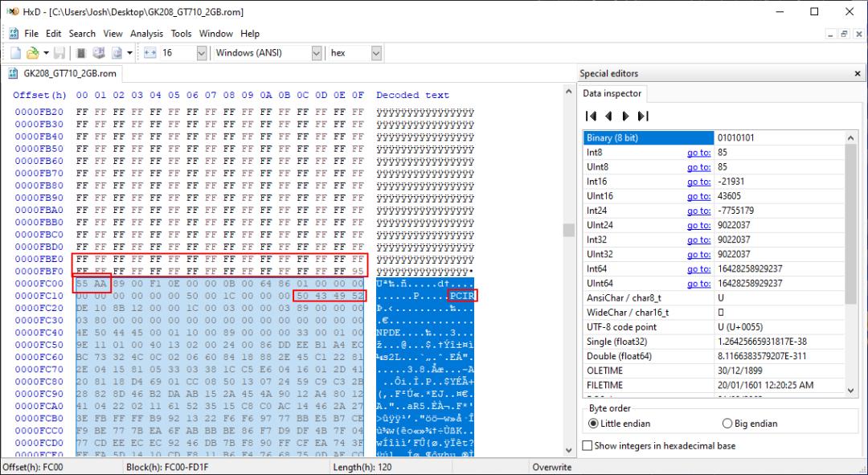This screenshot has width=868, height=475.
Task: Jump to first byte in Data inspector
Action: [x=592, y=116]
